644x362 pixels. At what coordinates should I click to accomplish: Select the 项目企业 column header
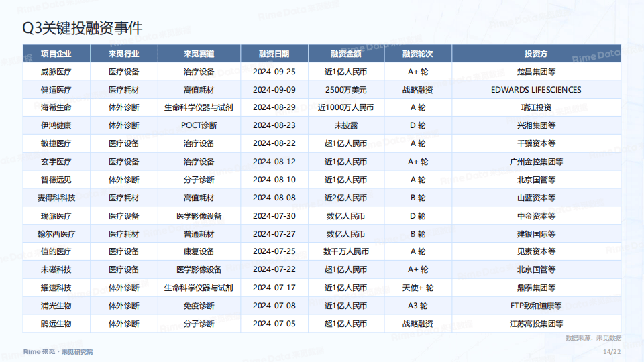pyautogui.click(x=56, y=54)
